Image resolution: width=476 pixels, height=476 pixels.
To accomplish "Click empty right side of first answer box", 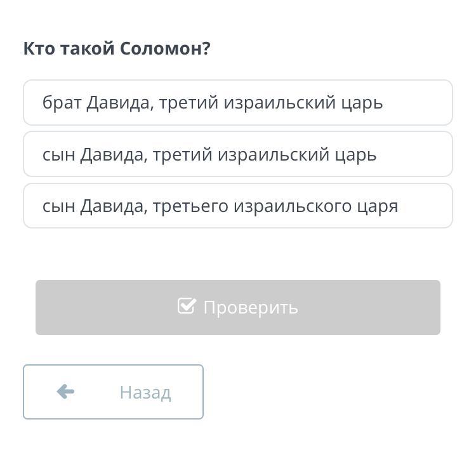I will [x=422, y=103].
